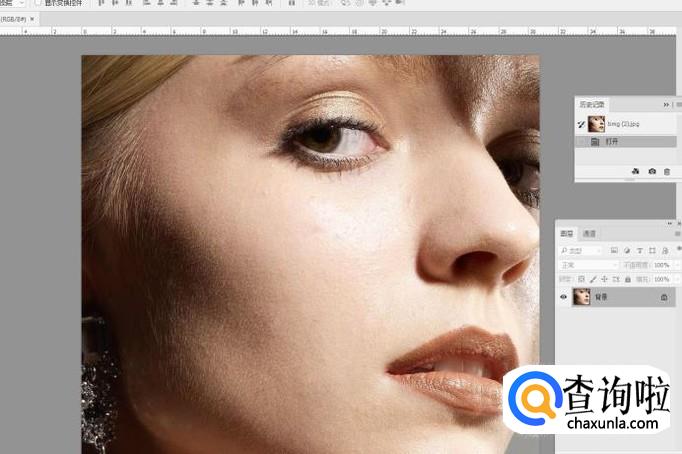Create a new snapshot with camera icon
Image resolution: width=682 pixels, height=454 pixels.
652,171
